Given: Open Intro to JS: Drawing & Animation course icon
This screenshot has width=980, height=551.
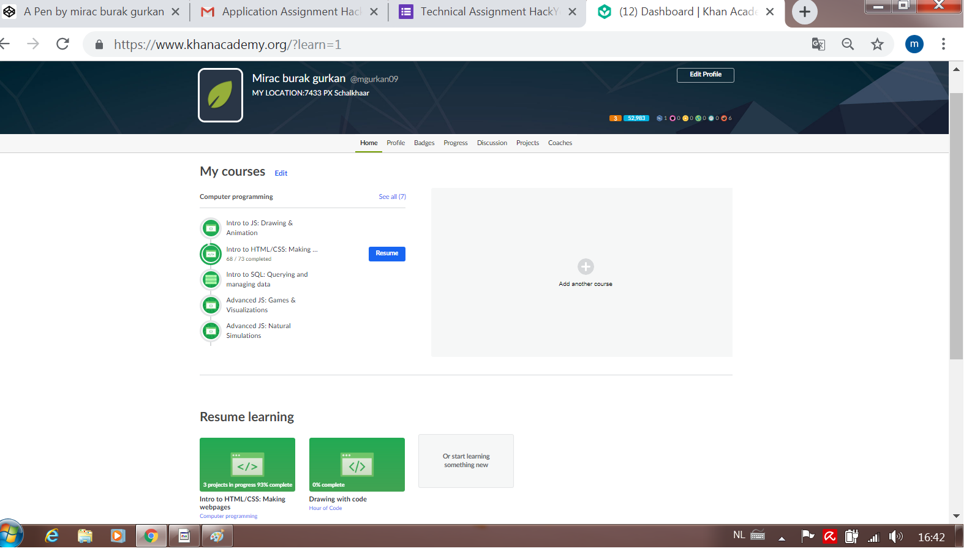Looking at the screenshot, I should pyautogui.click(x=211, y=228).
